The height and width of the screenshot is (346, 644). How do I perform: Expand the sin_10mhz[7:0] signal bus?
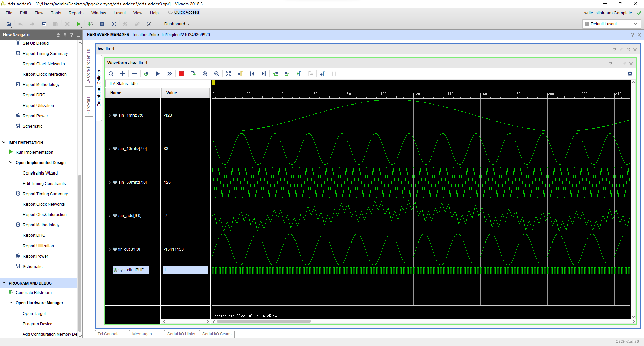tap(110, 149)
